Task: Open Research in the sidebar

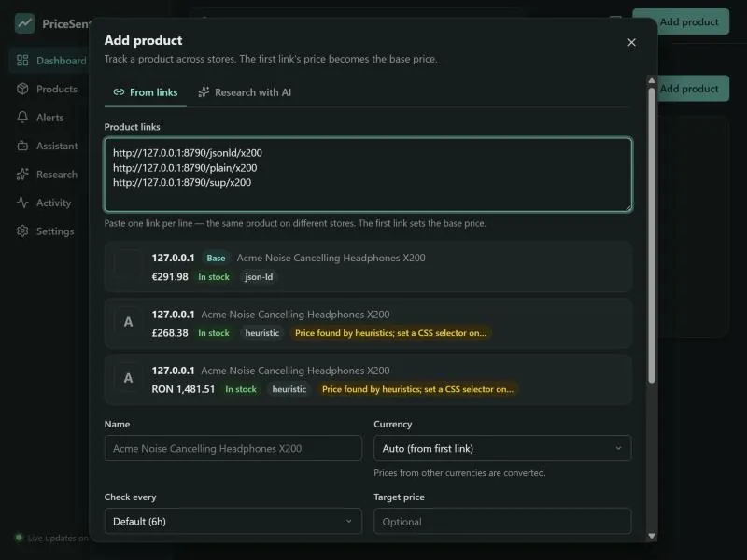Action: point(49,175)
